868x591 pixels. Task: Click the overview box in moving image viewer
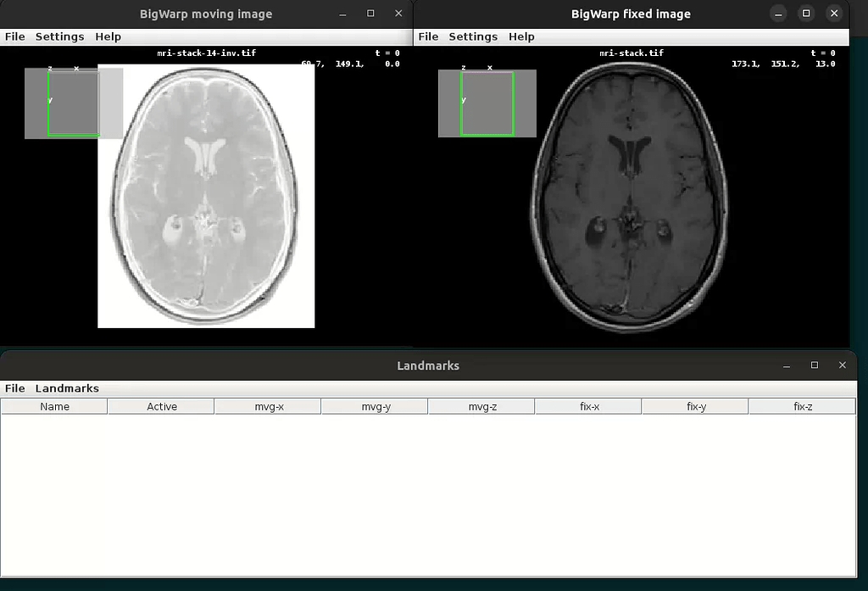73,103
